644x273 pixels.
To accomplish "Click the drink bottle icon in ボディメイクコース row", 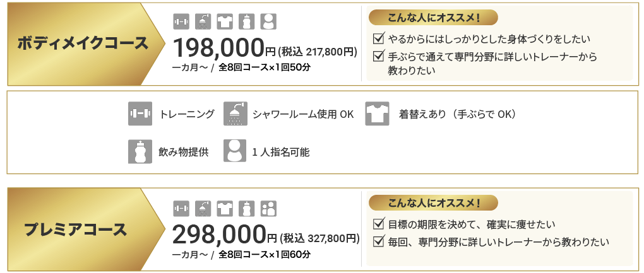I will 246,22.
